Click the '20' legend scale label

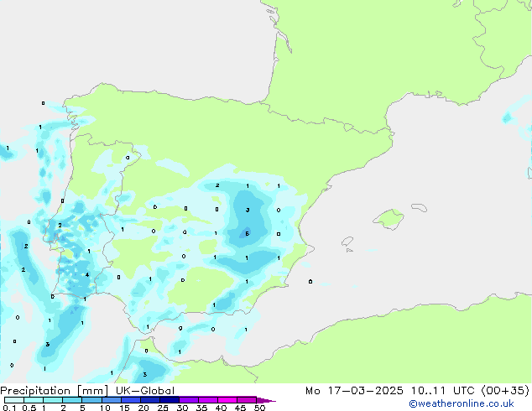pyautogui.click(x=143, y=408)
